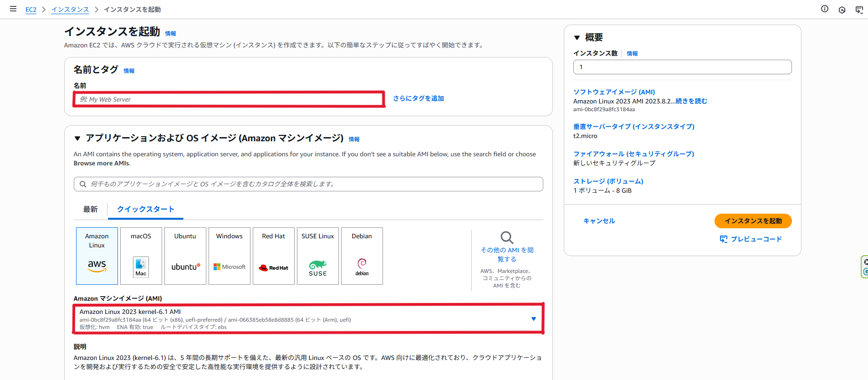
Task: Focus the AMI catalog search field
Action: coord(308,184)
